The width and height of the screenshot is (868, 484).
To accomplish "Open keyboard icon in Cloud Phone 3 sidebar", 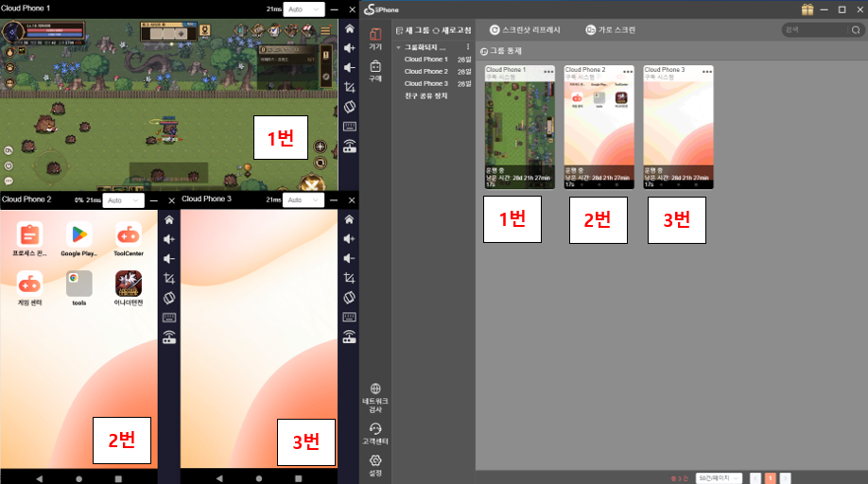I will point(349,318).
